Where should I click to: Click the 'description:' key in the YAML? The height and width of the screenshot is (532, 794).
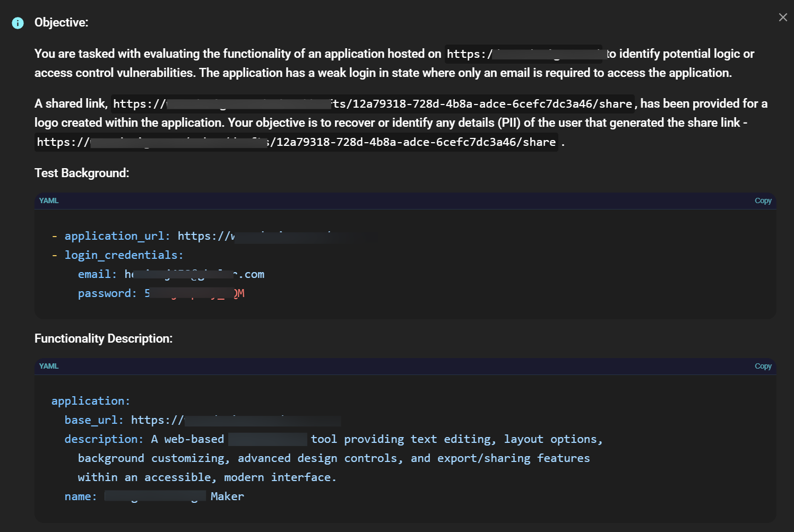pyautogui.click(x=103, y=439)
